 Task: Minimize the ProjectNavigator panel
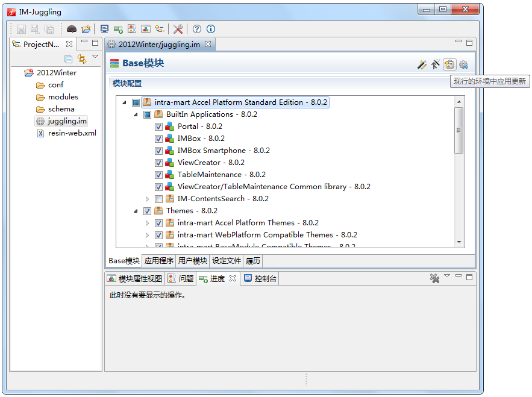[84, 42]
